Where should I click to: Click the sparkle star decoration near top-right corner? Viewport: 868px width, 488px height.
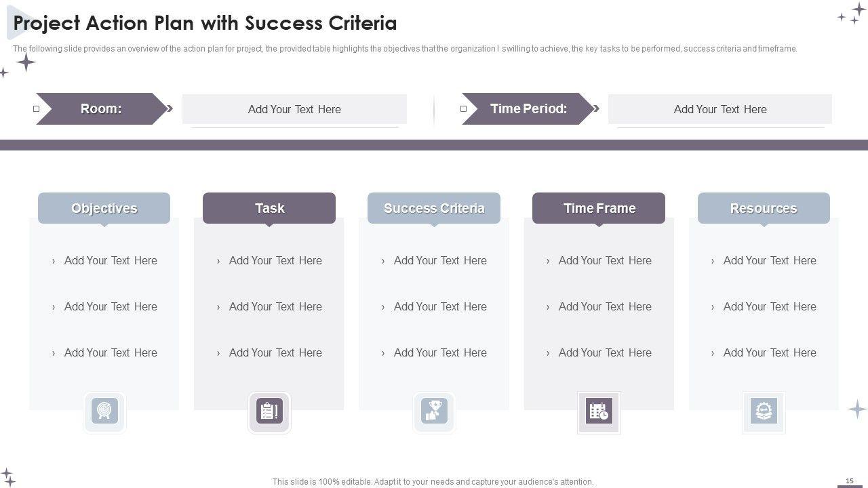tap(853, 14)
